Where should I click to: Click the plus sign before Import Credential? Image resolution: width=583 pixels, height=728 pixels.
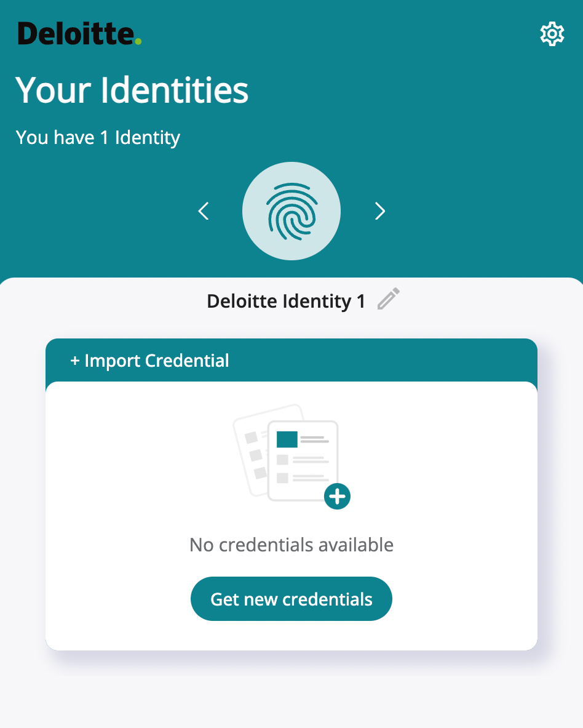point(74,361)
